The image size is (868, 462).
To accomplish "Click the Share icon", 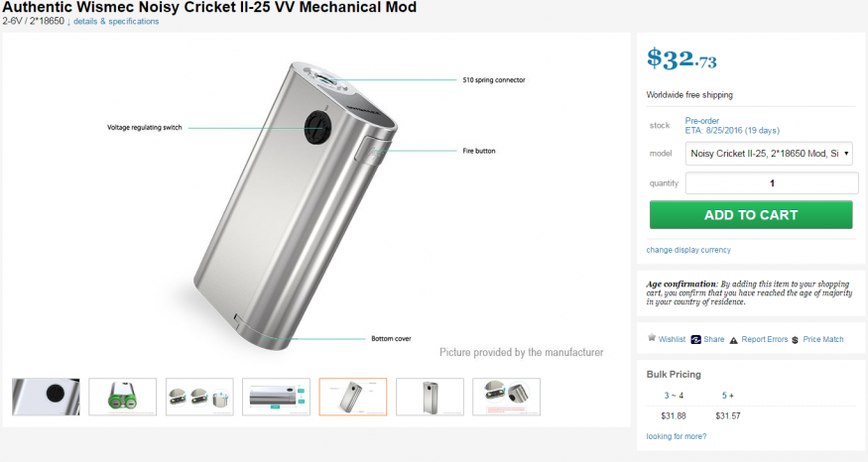I will [696, 339].
